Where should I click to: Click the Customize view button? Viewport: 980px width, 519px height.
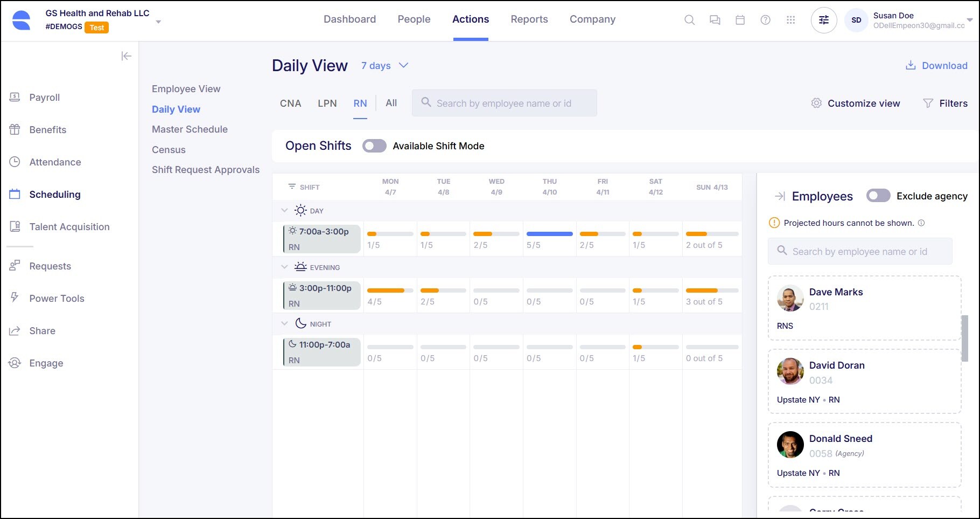point(856,103)
